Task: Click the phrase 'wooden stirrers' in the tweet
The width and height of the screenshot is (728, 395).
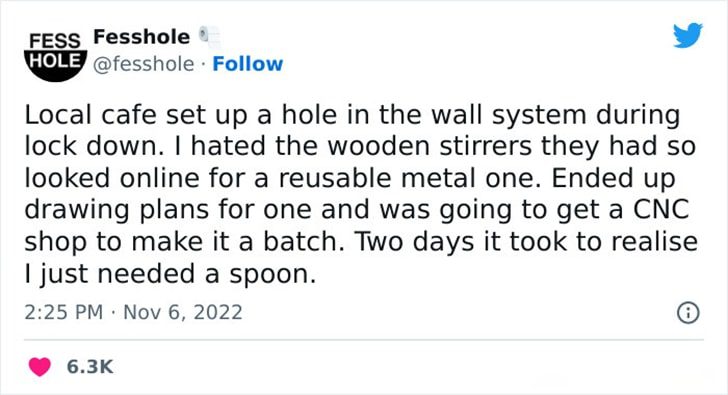Action: pyautogui.click(x=429, y=146)
